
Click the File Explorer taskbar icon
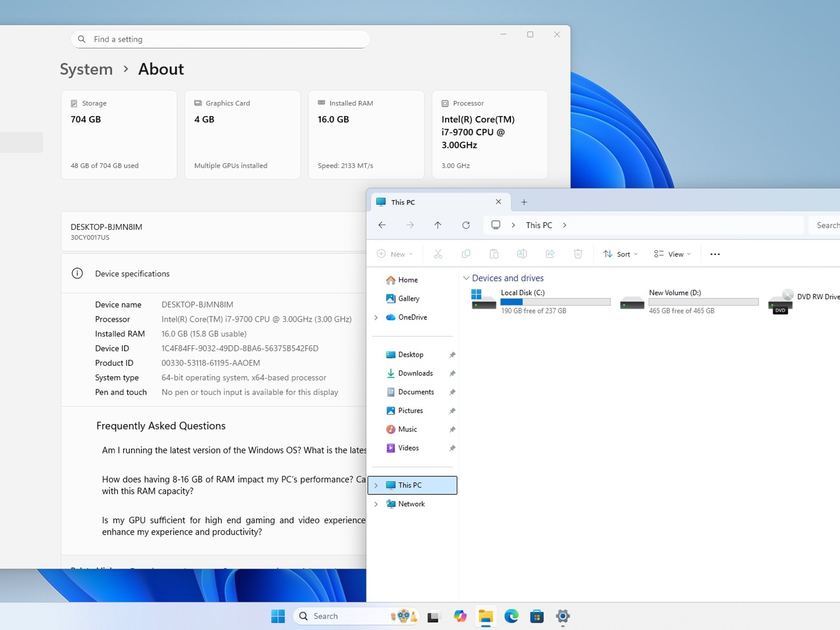point(486,616)
